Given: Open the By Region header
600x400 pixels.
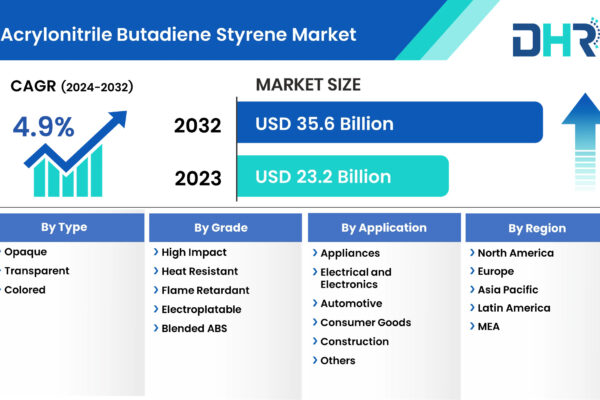Looking at the screenshot, I should click(x=536, y=227).
